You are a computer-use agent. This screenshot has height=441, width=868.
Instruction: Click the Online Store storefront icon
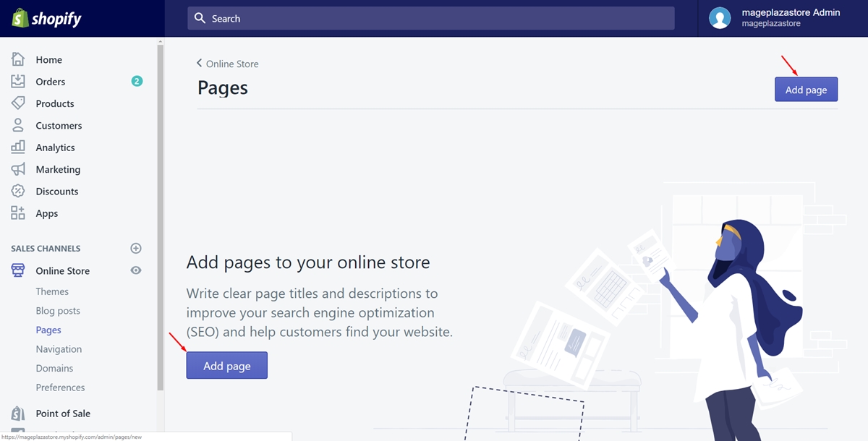coord(18,270)
